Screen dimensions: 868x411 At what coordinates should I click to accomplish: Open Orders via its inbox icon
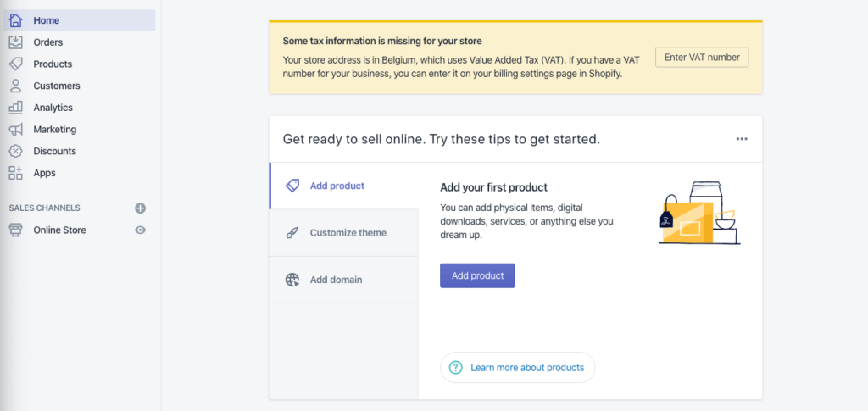click(x=15, y=42)
